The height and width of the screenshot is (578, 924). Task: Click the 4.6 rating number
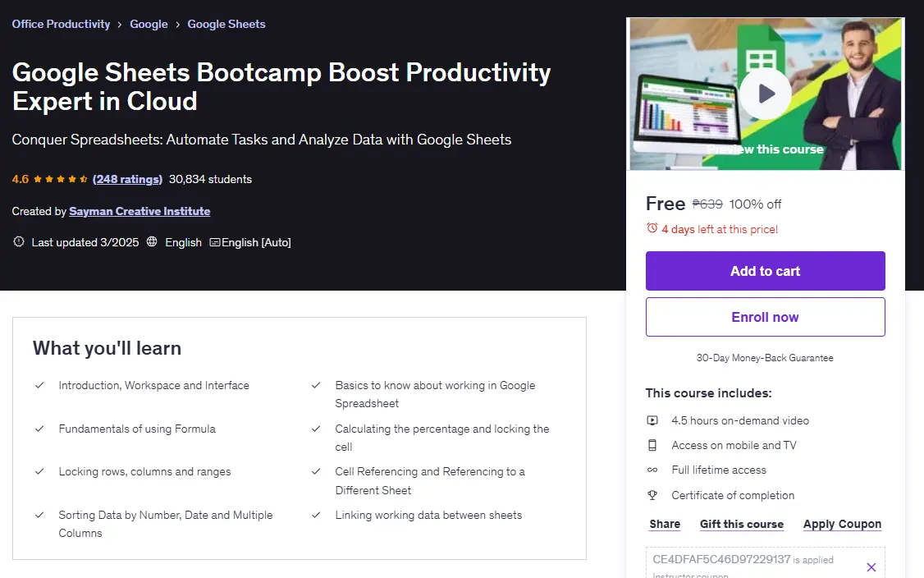click(x=20, y=179)
